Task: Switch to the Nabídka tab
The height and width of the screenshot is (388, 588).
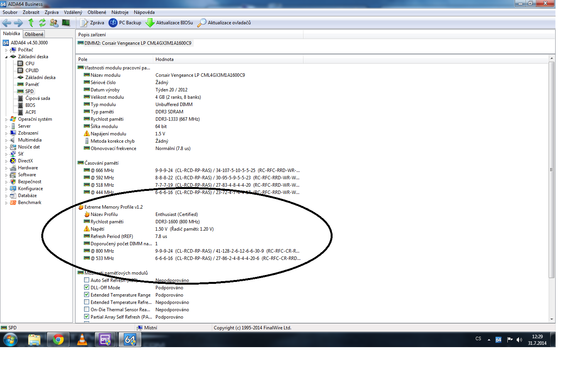Action: tap(12, 34)
